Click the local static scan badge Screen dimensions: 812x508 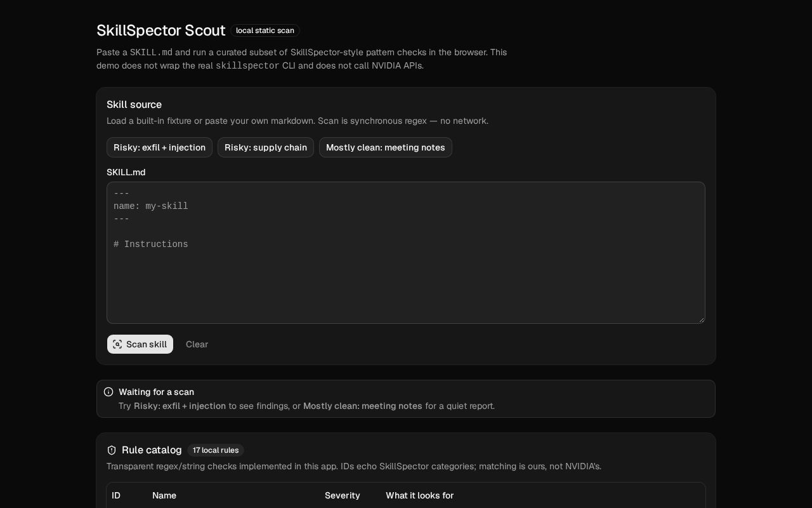pos(265,30)
